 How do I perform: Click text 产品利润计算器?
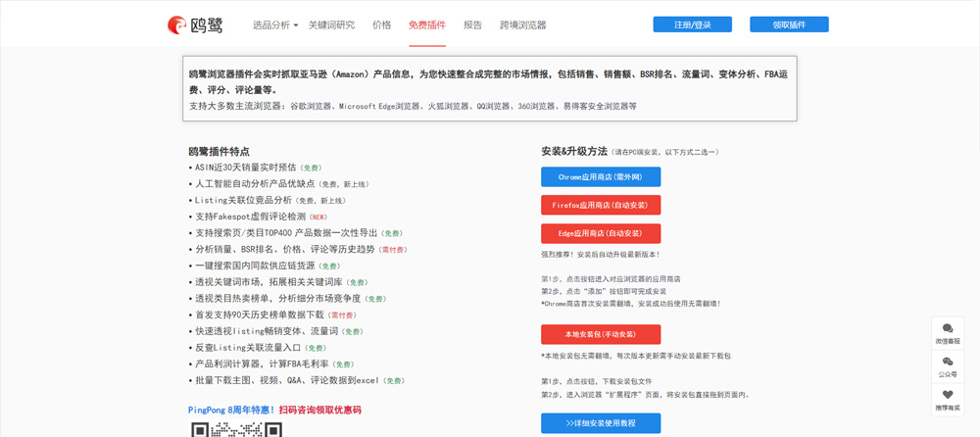coord(227,364)
